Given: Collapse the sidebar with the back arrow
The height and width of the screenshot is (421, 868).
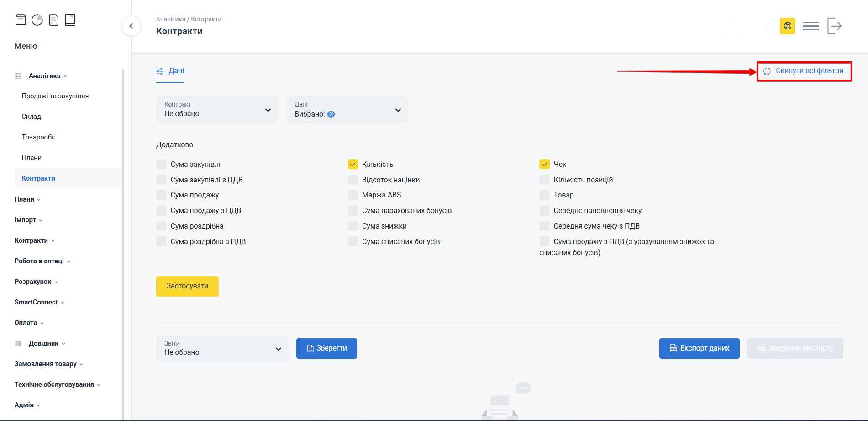Looking at the screenshot, I should 131,26.
